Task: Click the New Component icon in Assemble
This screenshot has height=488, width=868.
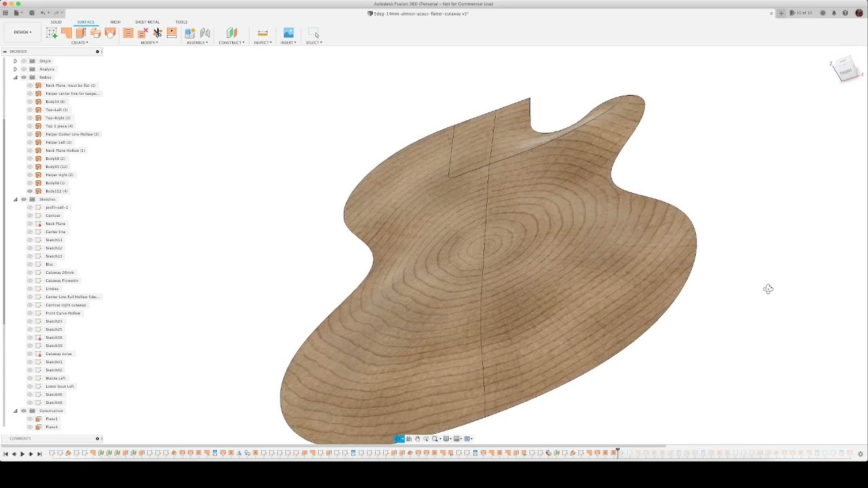Action: pos(190,33)
